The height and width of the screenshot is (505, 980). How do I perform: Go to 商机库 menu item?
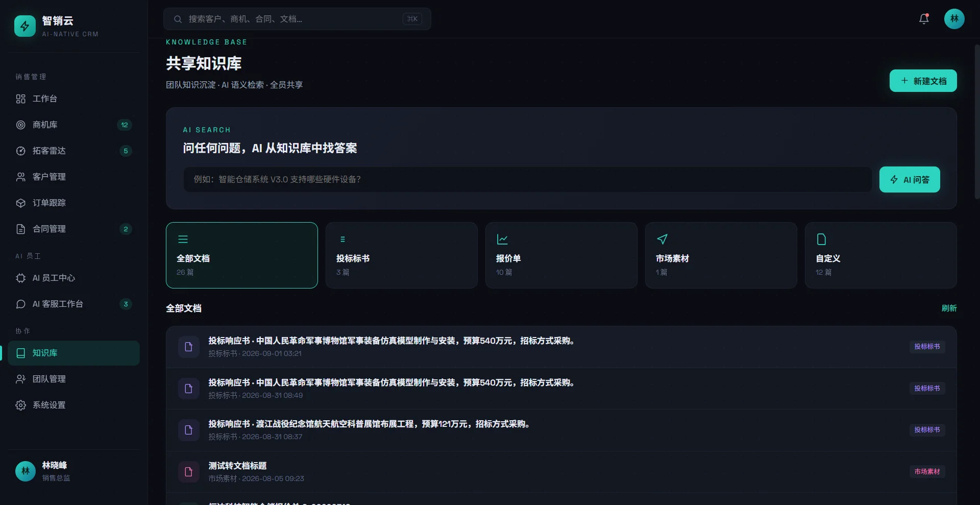click(x=73, y=125)
